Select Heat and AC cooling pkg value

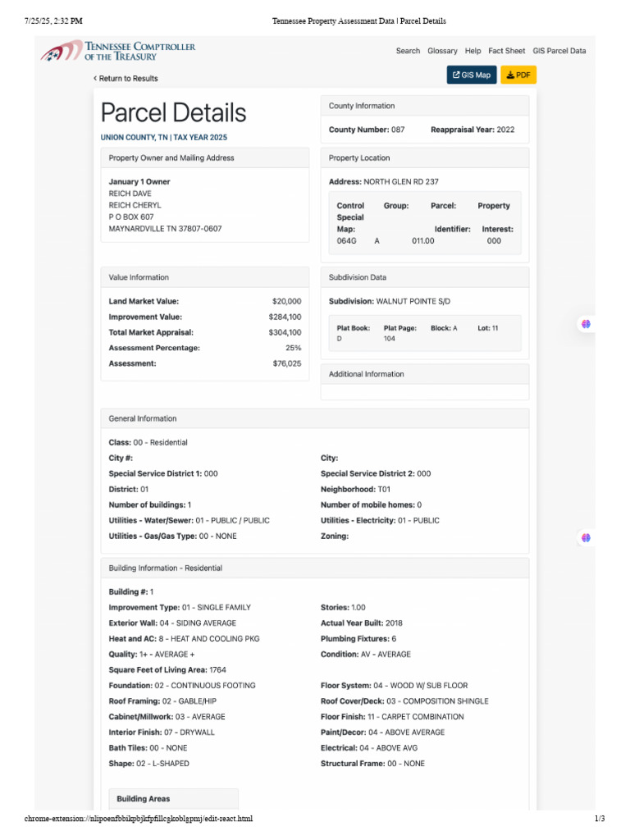point(209,638)
